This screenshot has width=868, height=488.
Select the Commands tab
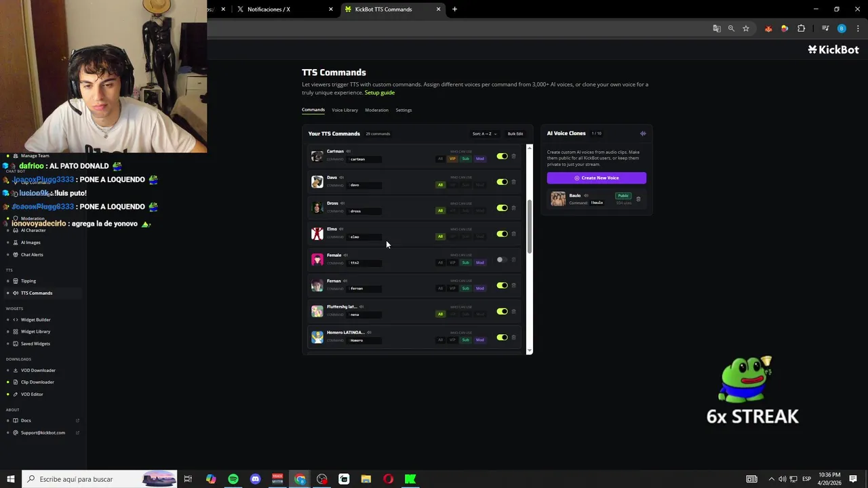coord(313,110)
